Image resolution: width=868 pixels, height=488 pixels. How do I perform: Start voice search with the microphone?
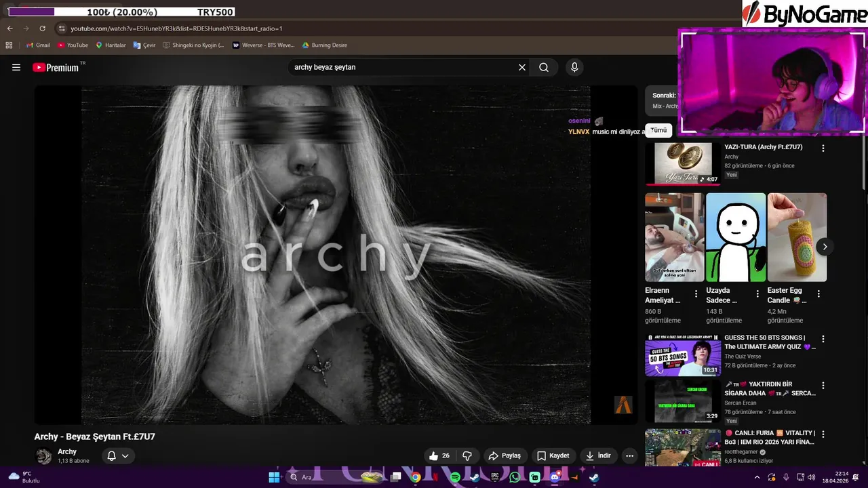(574, 67)
